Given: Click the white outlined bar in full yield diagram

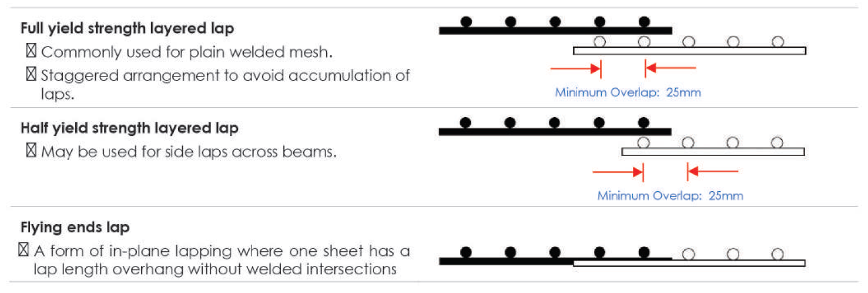Looking at the screenshot, I should [x=689, y=51].
